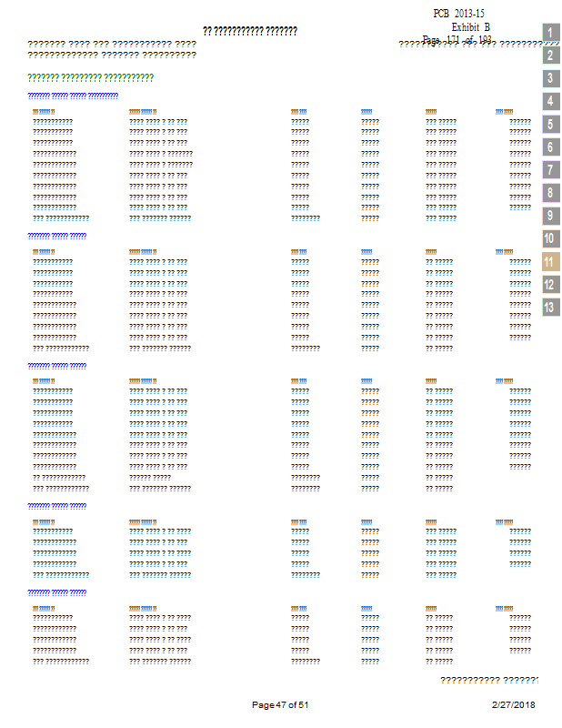This screenshot has height=728, width=562.
Task: Select numbered tab 13
Action: pos(549,308)
